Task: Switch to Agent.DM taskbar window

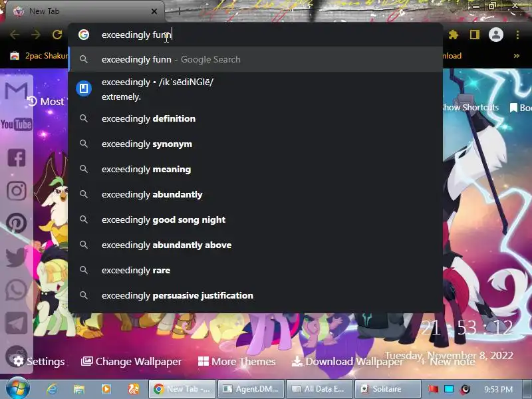Action: [251, 389]
